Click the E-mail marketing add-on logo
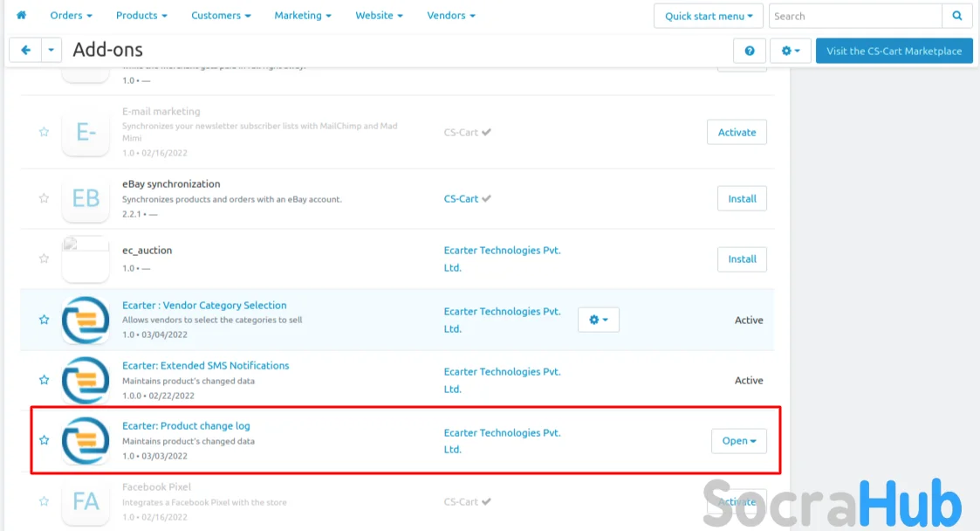The height and width of the screenshot is (531, 980). click(x=86, y=132)
